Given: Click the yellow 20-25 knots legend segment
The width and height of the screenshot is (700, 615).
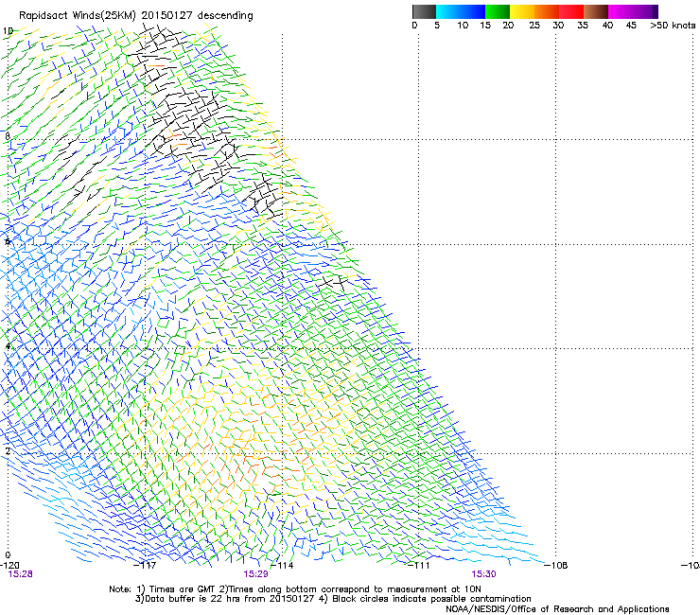Looking at the screenshot, I should click(522, 11).
